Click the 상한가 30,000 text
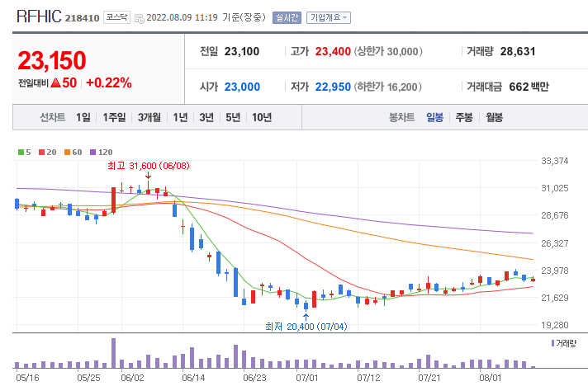The width and height of the screenshot is (588, 386). [x=388, y=51]
